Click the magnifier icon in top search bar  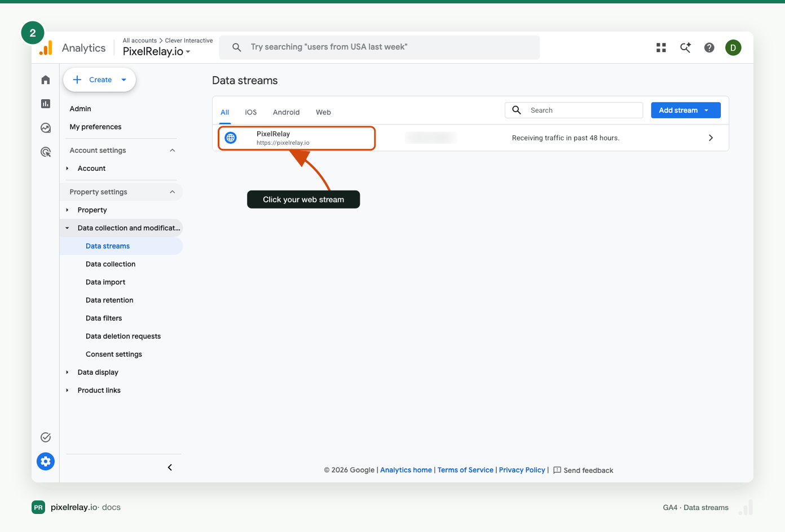click(x=237, y=47)
